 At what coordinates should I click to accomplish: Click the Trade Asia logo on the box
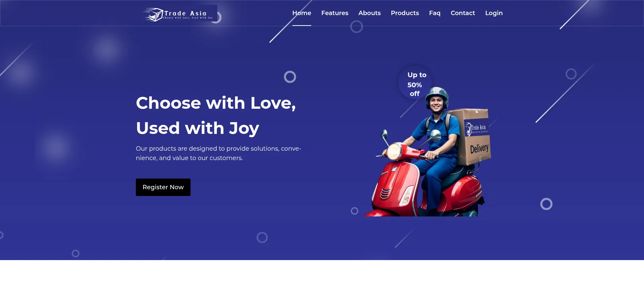click(476, 129)
